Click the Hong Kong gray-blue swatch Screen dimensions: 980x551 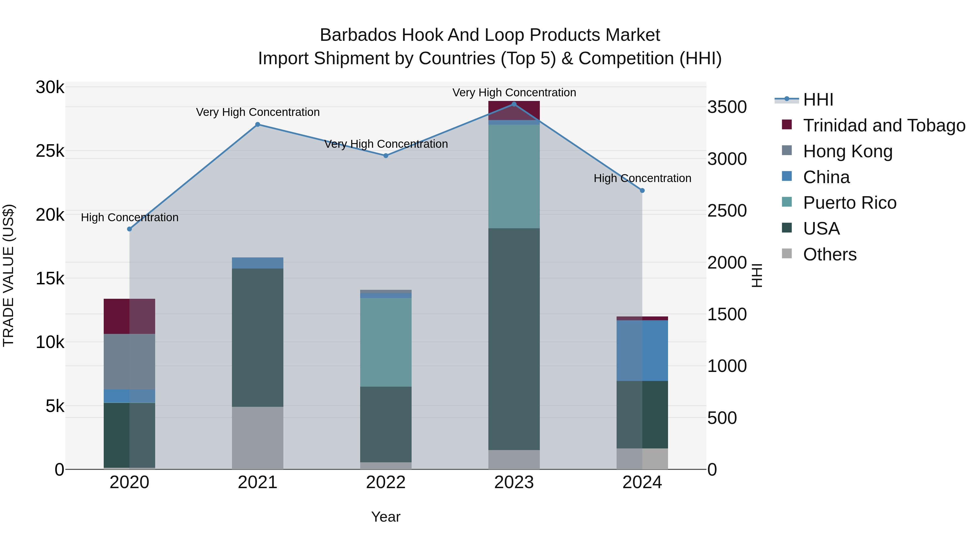(x=787, y=150)
